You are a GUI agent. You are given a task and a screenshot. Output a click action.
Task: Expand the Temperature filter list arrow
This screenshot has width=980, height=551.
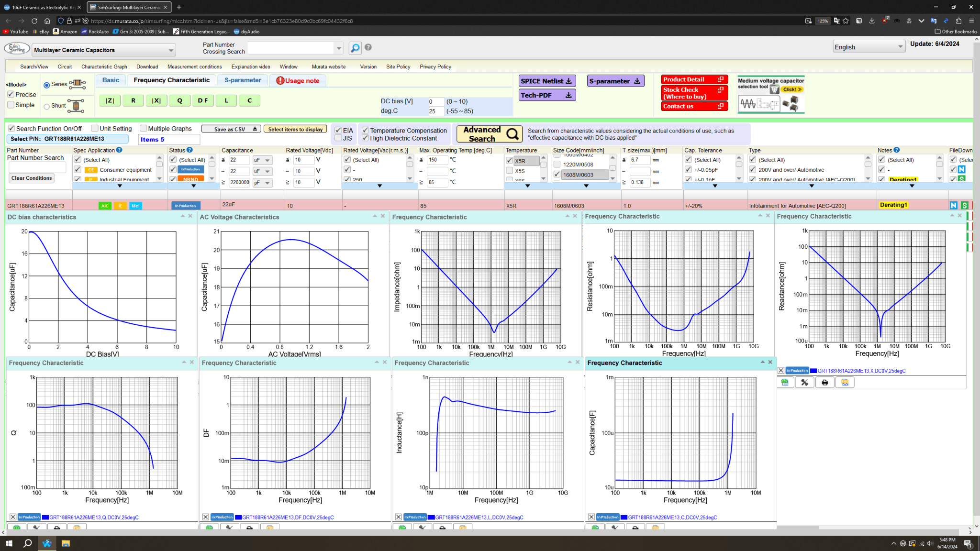point(528,186)
